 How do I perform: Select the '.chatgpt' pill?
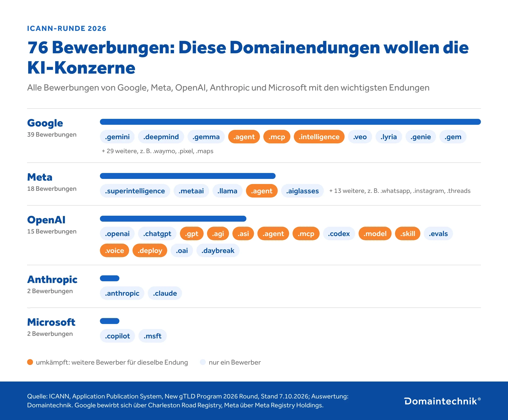tap(157, 234)
